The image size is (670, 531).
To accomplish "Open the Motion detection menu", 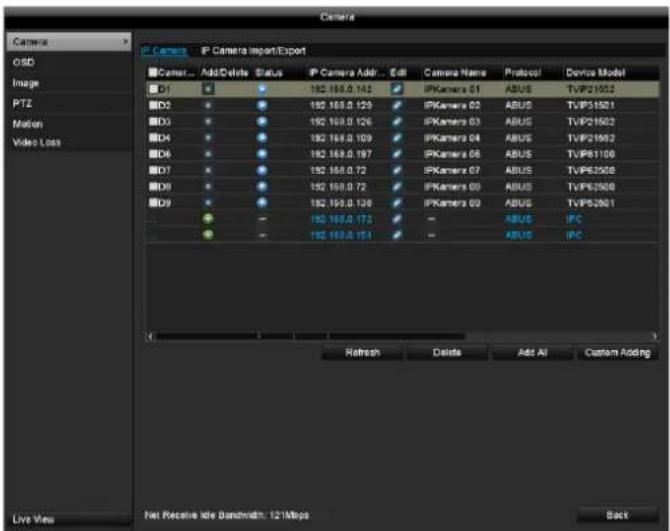I will 69,124.
